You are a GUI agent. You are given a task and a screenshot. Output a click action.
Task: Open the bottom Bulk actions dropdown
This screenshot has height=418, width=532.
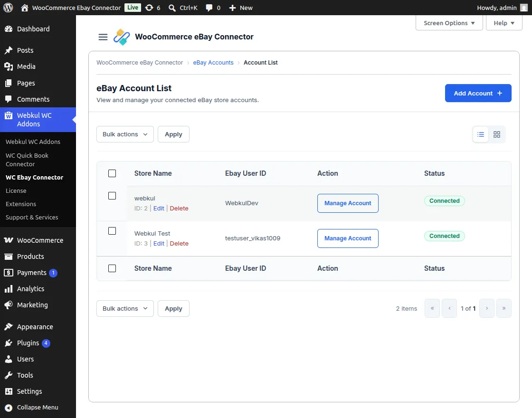coord(125,309)
